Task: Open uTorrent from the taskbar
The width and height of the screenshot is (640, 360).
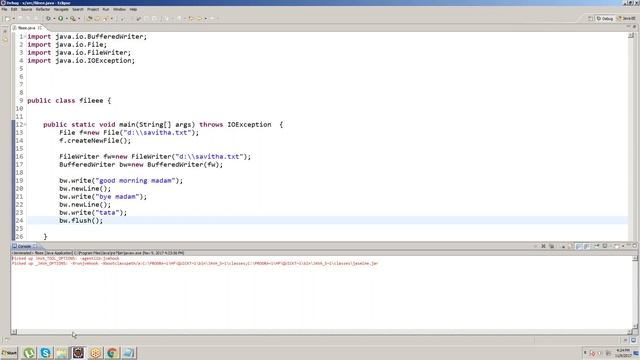Action: click(x=29, y=353)
